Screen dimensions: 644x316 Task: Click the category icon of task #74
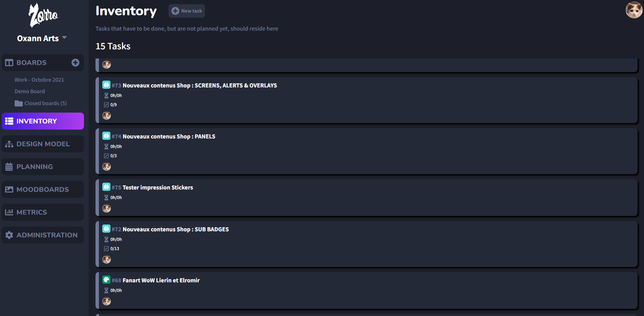click(106, 136)
